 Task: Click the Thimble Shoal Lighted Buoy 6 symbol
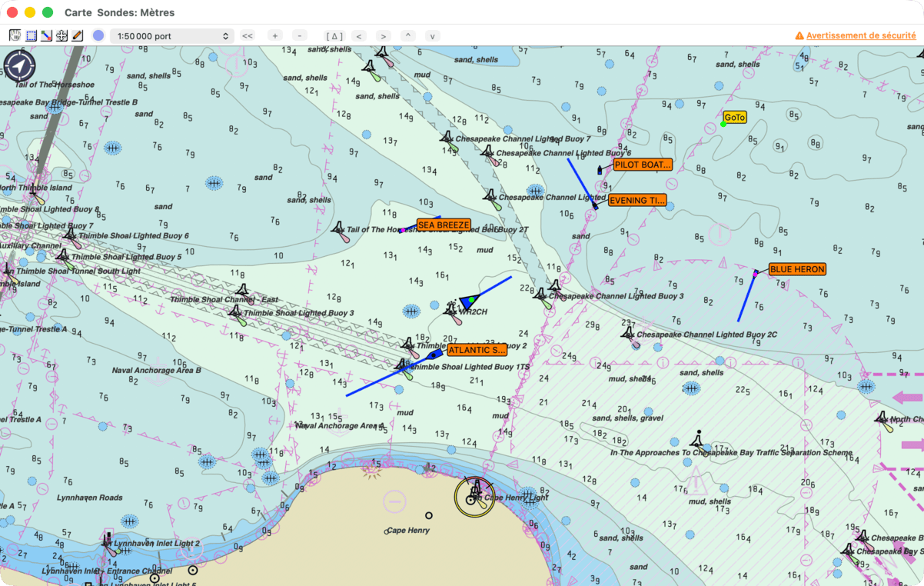(71, 236)
